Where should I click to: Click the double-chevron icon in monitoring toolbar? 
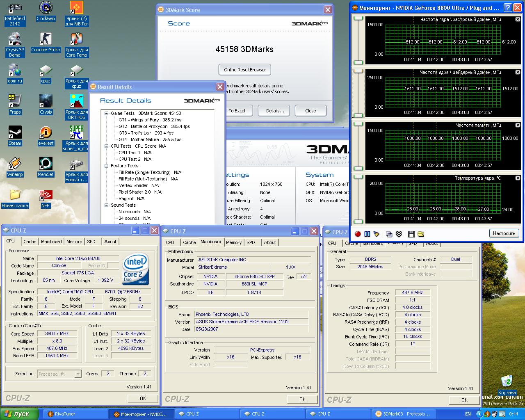tap(399, 234)
